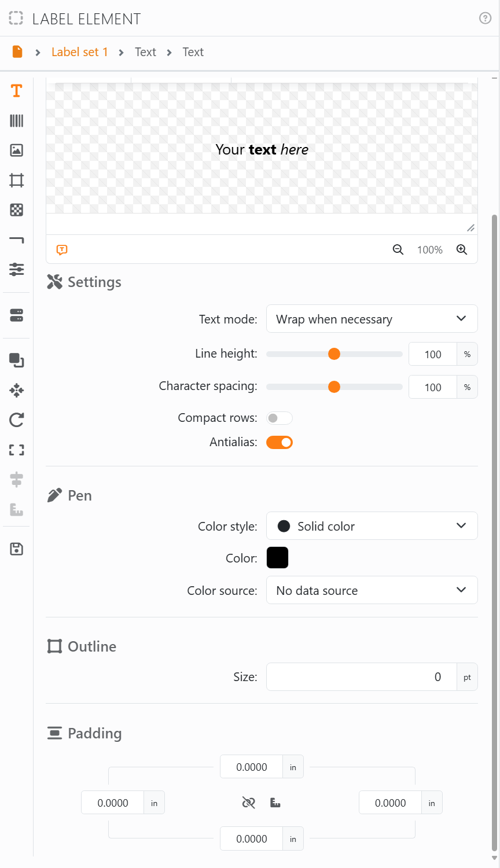
Task: Click the ruler icon in sidebar
Action: [16, 509]
